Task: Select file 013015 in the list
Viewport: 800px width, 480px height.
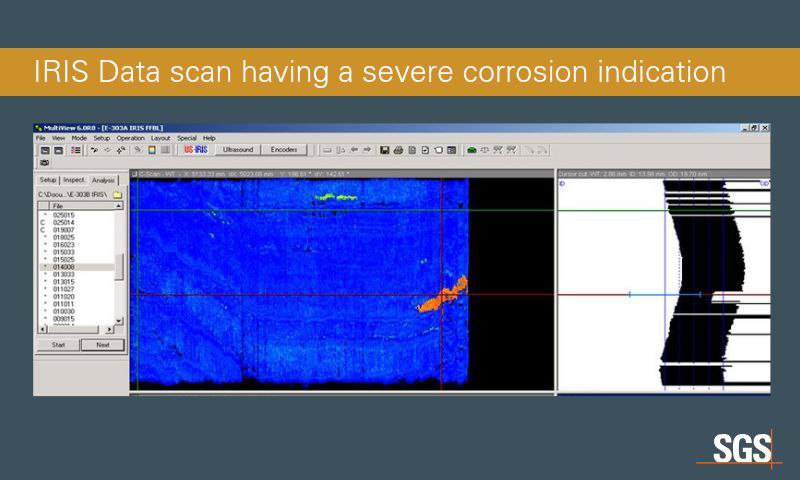Action: 64,282
